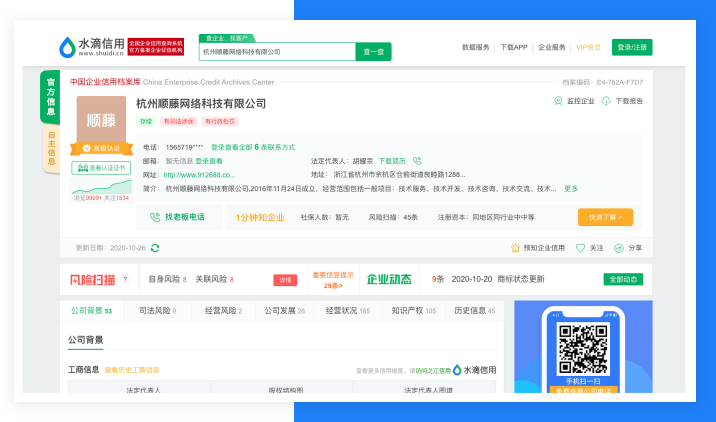
Task: Click the 预知企业信用 crown icon
Action: 516,248
